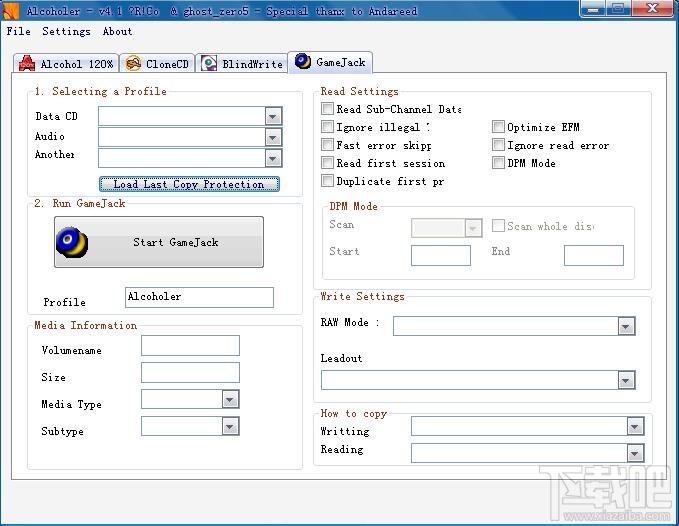Expand the Data CD profile dropdown

273,116
